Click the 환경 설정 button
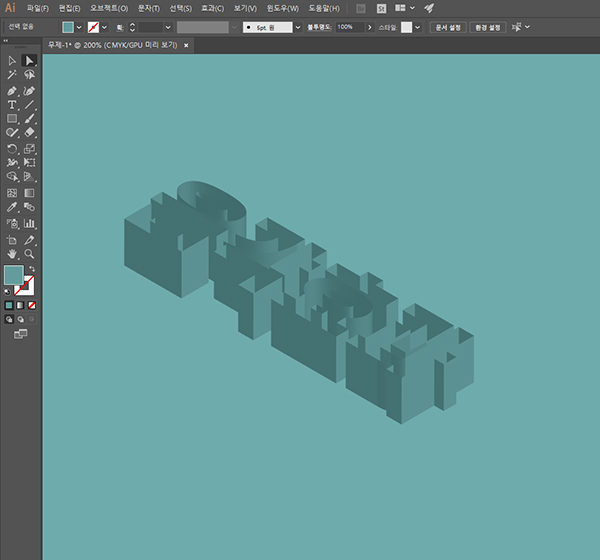 488,28
